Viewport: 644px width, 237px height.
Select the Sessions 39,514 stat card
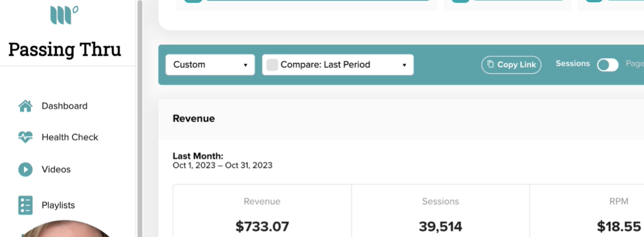tap(441, 211)
